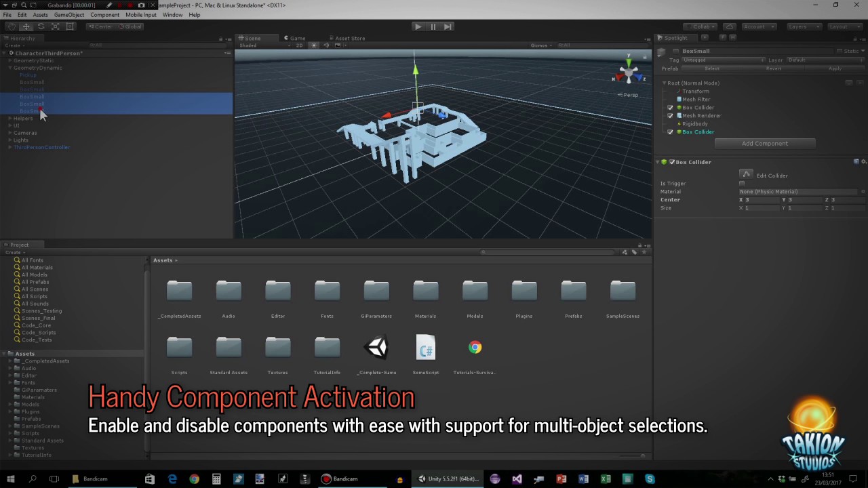Disable the Mesh Renderer component checkbox
This screenshot has width=868, height=488.
(x=670, y=116)
